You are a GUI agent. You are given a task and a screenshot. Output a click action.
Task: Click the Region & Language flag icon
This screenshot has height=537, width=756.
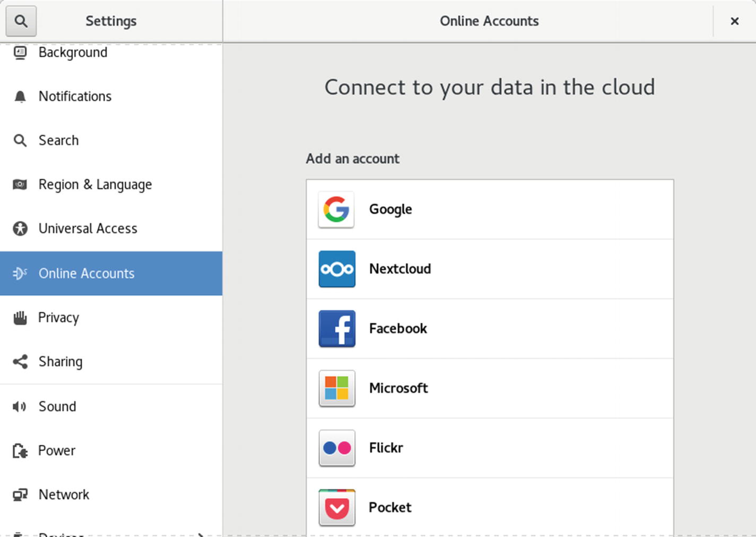tap(20, 184)
